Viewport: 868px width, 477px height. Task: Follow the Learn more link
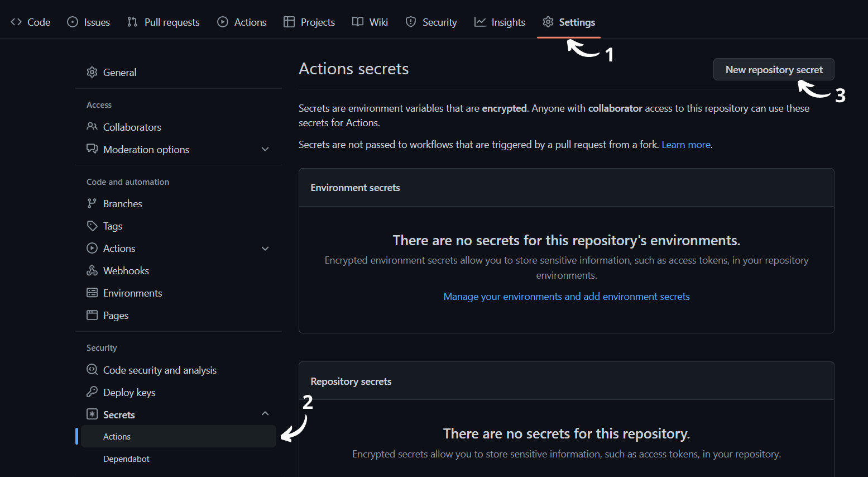click(686, 145)
